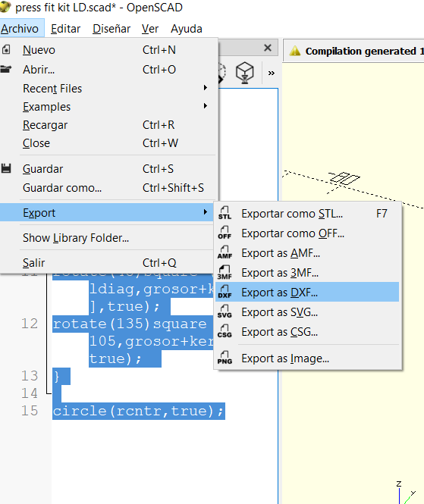Select Export as SVG... option
Screen dimensions: 424x504
(307, 312)
